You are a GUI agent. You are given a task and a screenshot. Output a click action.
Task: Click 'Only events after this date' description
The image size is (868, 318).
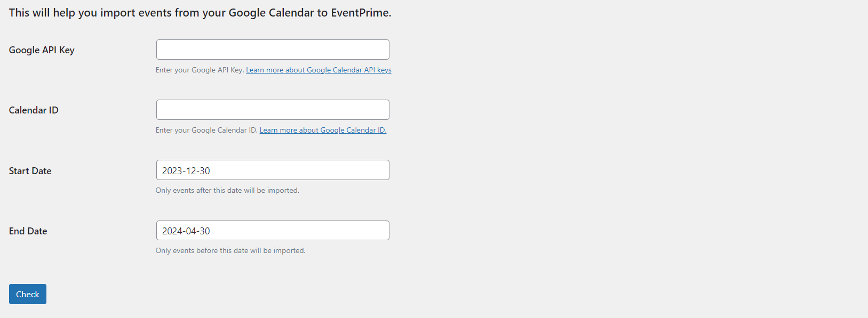click(x=227, y=190)
